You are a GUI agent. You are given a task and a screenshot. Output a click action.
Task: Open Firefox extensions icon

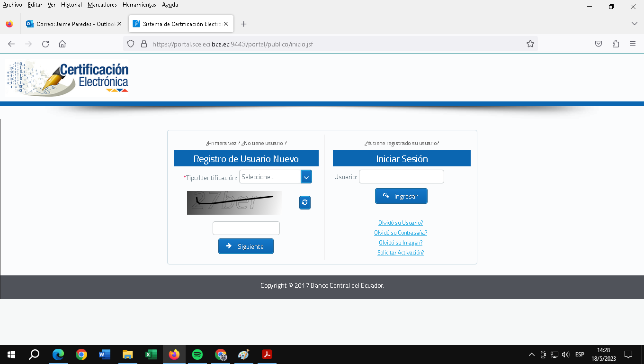point(616,44)
